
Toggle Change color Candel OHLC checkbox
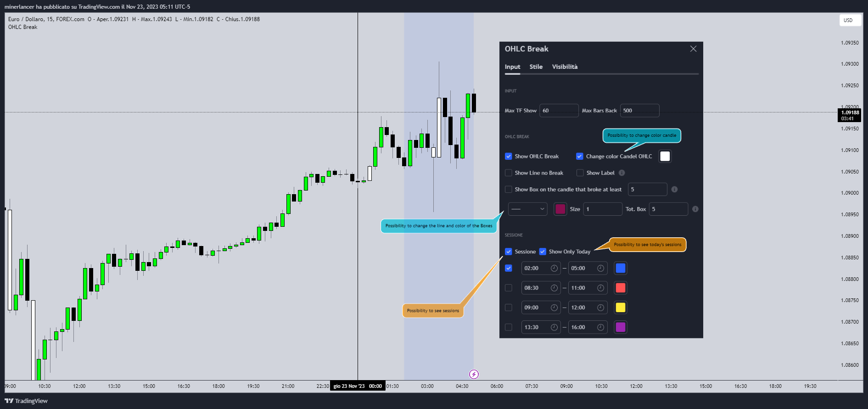click(579, 156)
